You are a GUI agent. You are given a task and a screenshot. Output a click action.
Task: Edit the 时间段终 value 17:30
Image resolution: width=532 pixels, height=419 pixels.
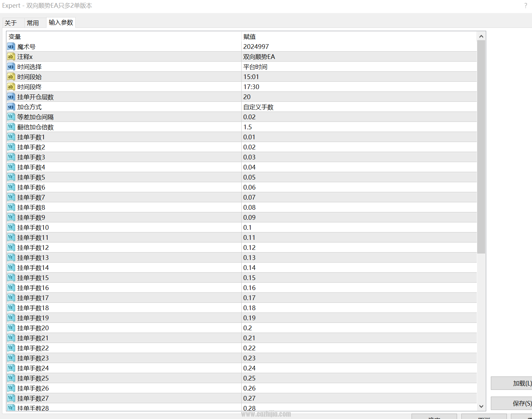point(359,87)
